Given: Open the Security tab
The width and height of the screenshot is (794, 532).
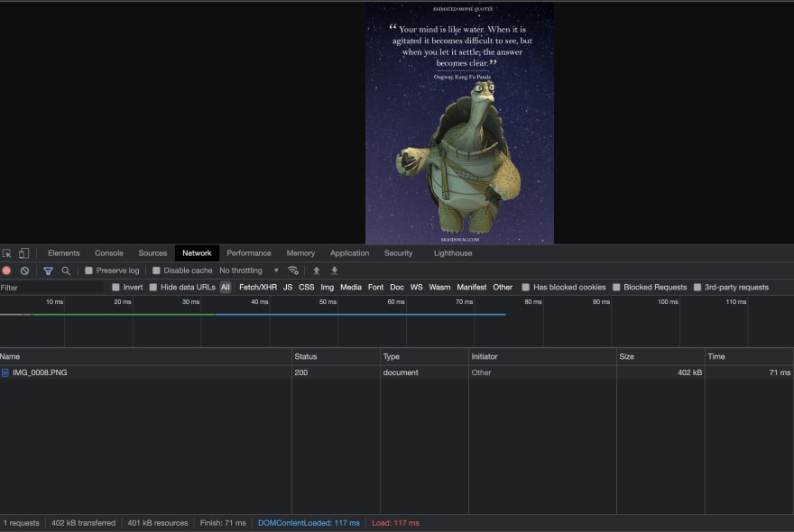Looking at the screenshot, I should coord(398,253).
